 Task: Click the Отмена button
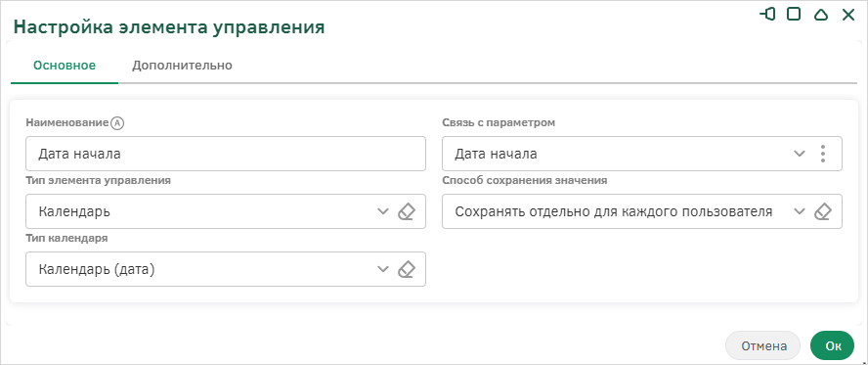[764, 346]
